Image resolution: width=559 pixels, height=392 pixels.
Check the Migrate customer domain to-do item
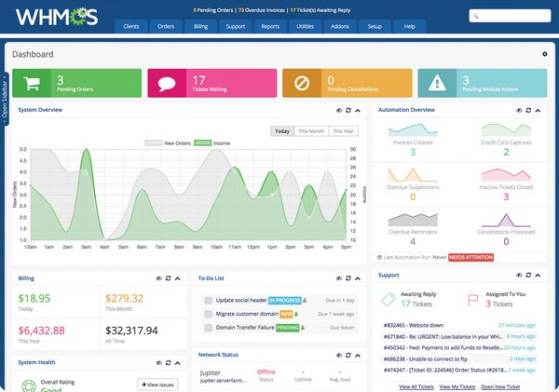point(207,315)
